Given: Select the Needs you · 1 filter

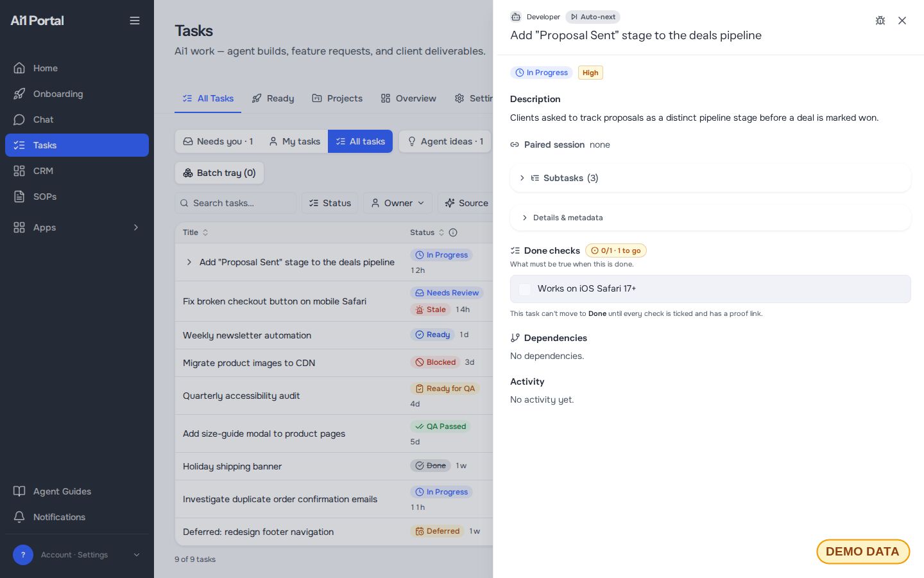Looking at the screenshot, I should pos(218,141).
